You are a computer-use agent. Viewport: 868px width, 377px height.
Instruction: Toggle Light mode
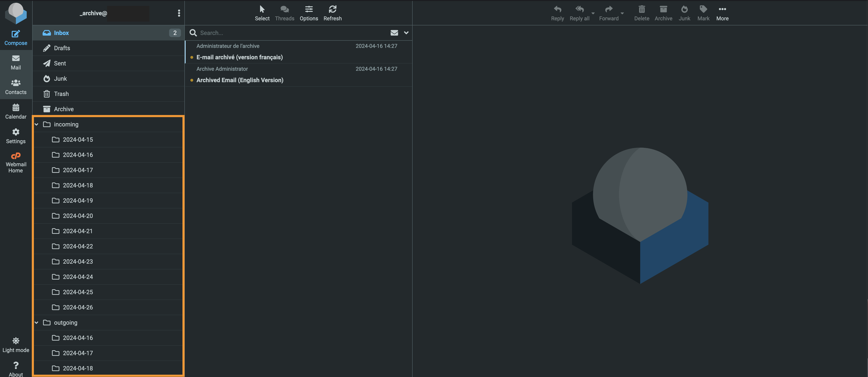16,345
